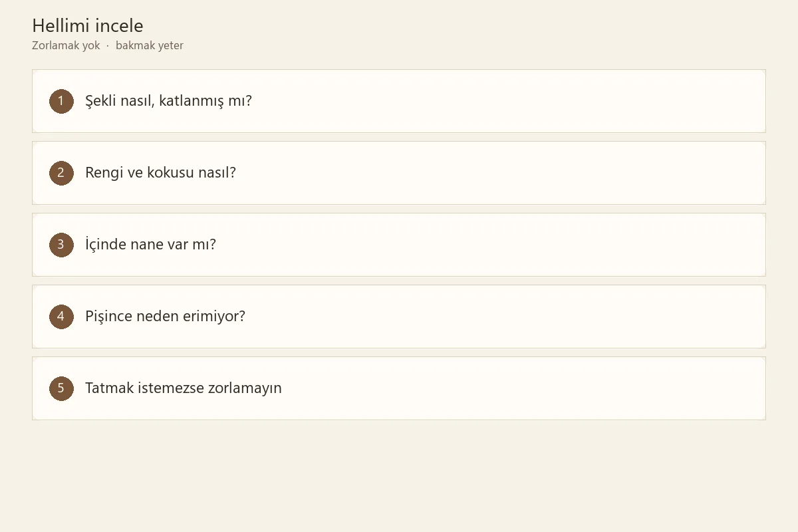Select the second card about color and smell
Viewport: 798px width, 532px height.
pos(399,173)
